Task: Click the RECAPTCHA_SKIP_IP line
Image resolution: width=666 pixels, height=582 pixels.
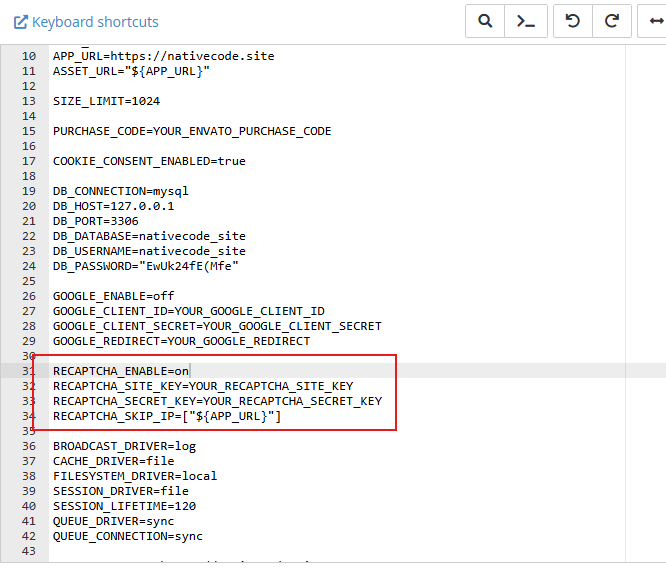Action: [x=166, y=416]
